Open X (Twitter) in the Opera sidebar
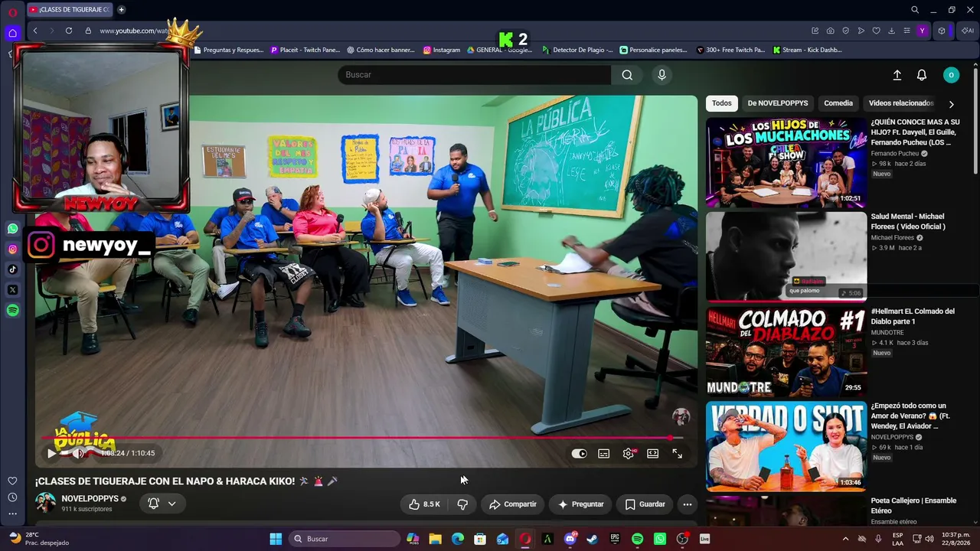 pyautogui.click(x=12, y=290)
